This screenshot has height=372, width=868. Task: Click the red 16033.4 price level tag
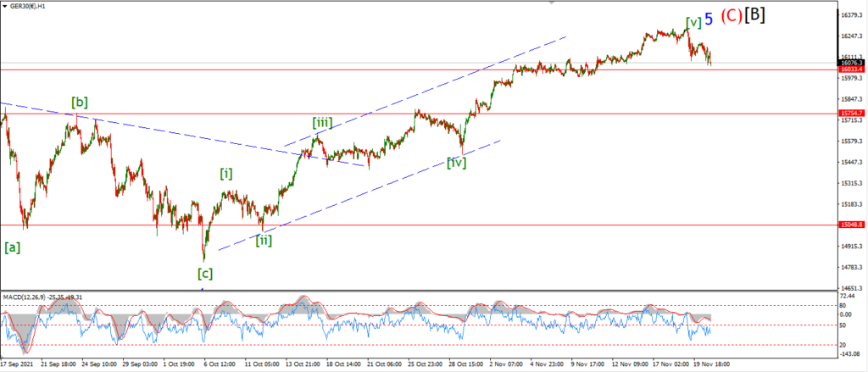tap(851, 69)
